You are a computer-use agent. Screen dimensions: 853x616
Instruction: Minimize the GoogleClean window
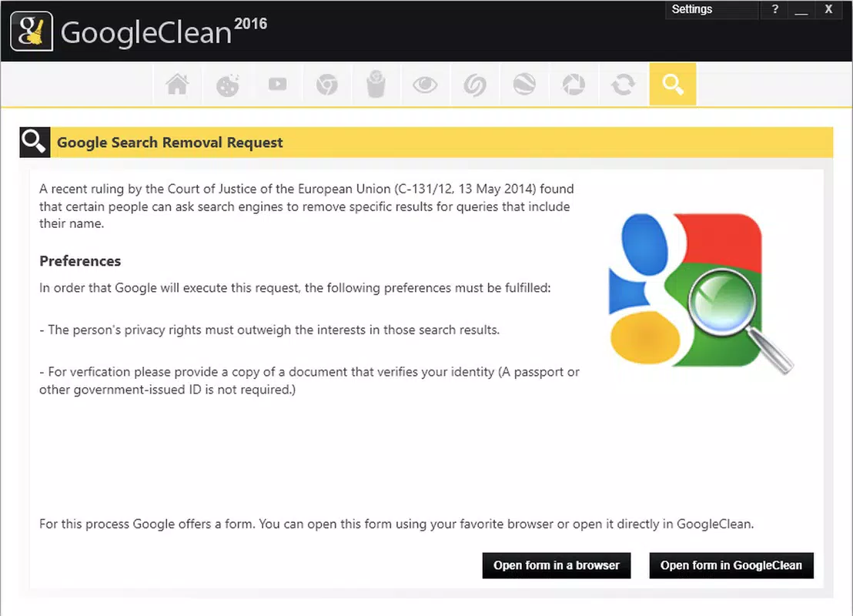801,9
